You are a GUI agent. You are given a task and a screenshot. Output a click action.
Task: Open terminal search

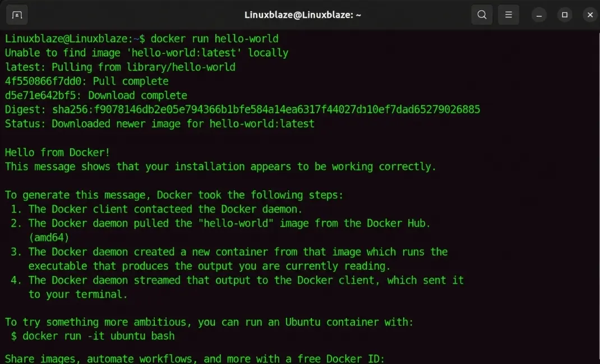pos(482,15)
